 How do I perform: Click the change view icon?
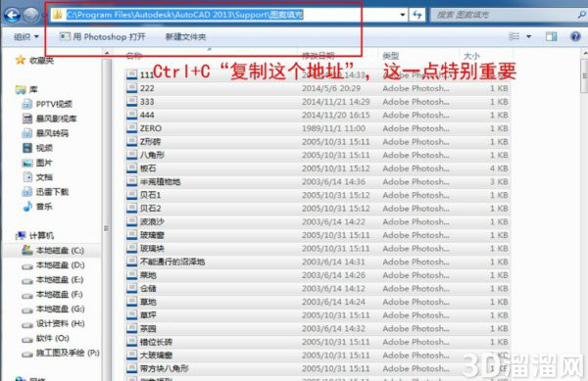514,36
